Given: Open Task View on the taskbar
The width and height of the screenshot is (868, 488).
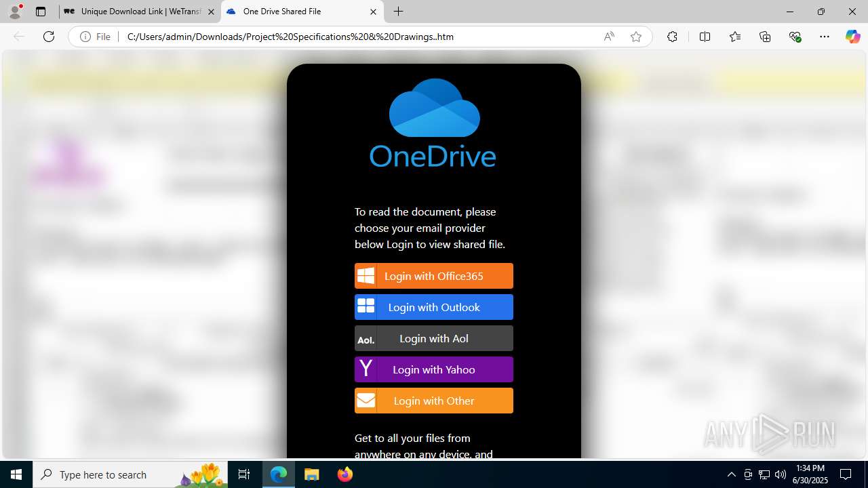Looking at the screenshot, I should point(244,474).
